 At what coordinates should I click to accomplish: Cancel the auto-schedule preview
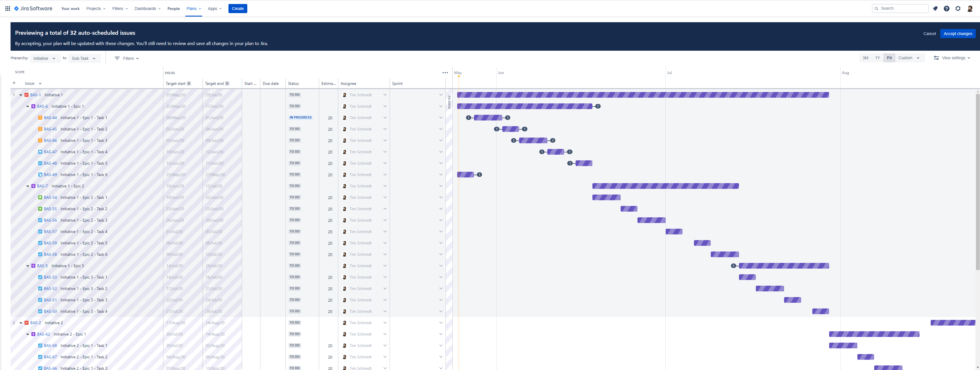(x=930, y=34)
